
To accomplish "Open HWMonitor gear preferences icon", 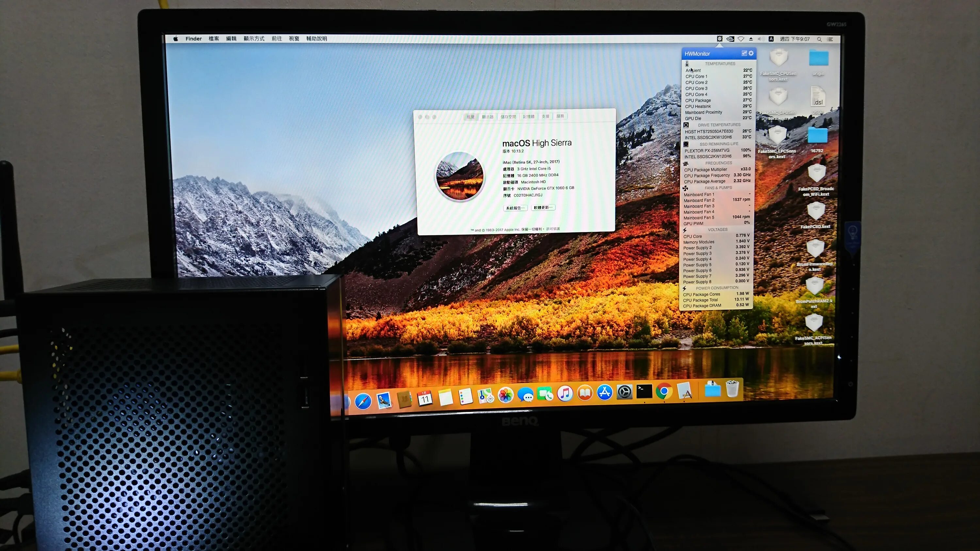I will click(751, 53).
